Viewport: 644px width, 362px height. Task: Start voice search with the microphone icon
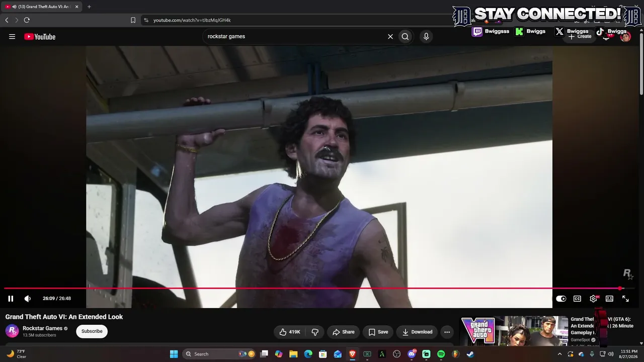pos(426,37)
